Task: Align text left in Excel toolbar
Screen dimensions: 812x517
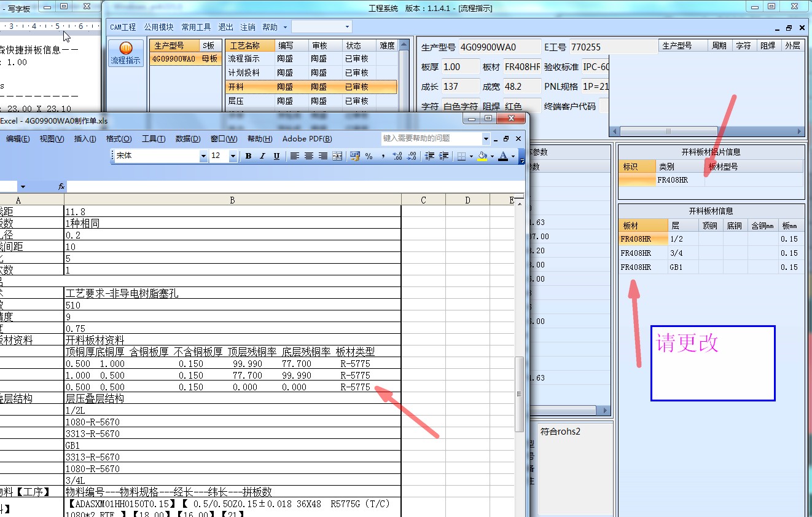Action: pos(295,156)
